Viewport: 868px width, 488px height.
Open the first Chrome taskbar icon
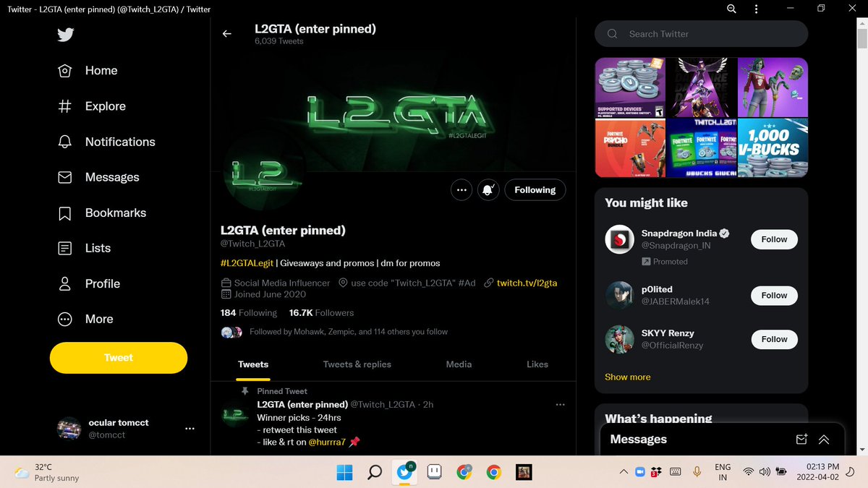tap(464, 473)
